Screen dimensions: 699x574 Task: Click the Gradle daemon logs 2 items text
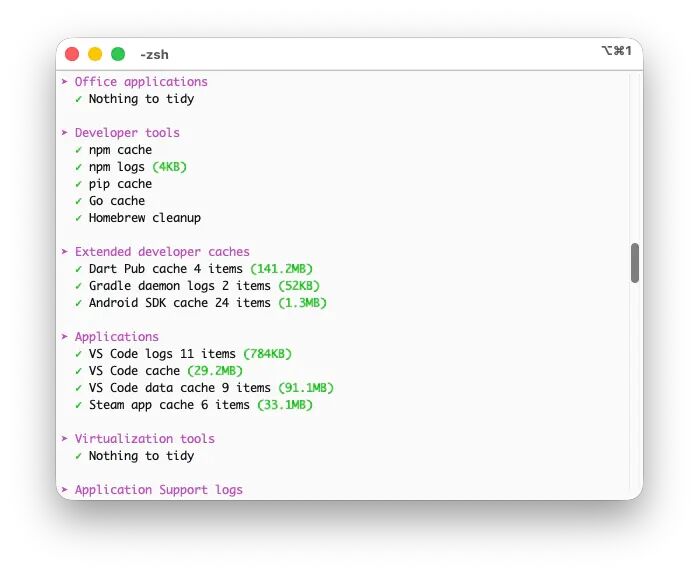click(x=180, y=286)
